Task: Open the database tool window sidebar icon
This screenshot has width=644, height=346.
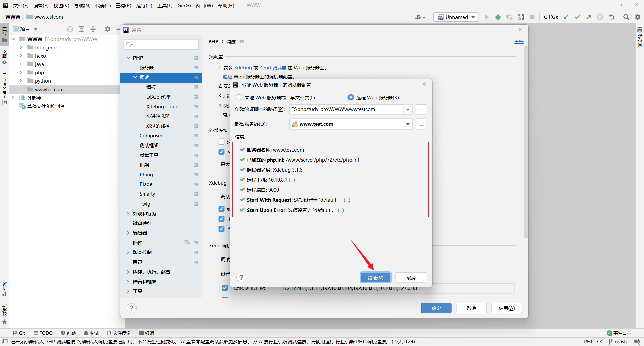Action: [640, 37]
